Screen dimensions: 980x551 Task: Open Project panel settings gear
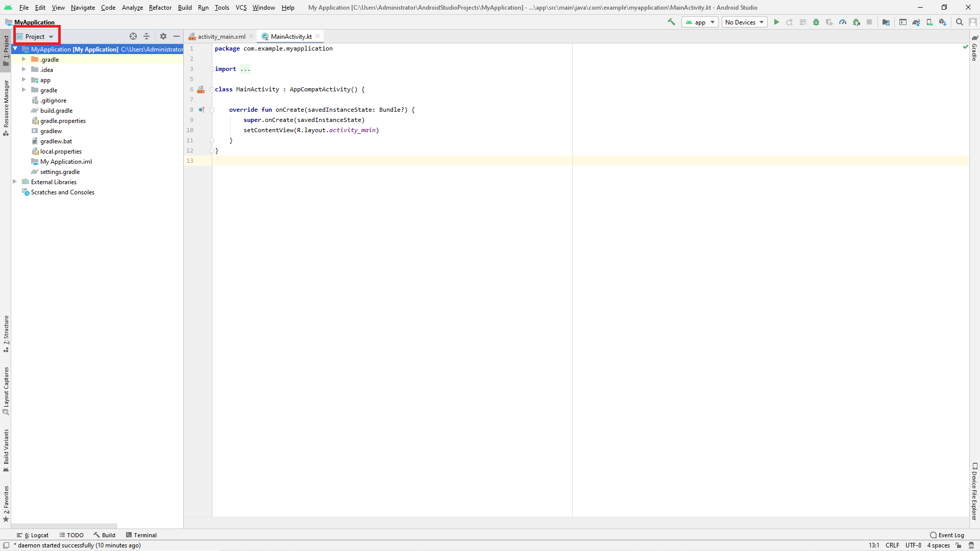[163, 36]
